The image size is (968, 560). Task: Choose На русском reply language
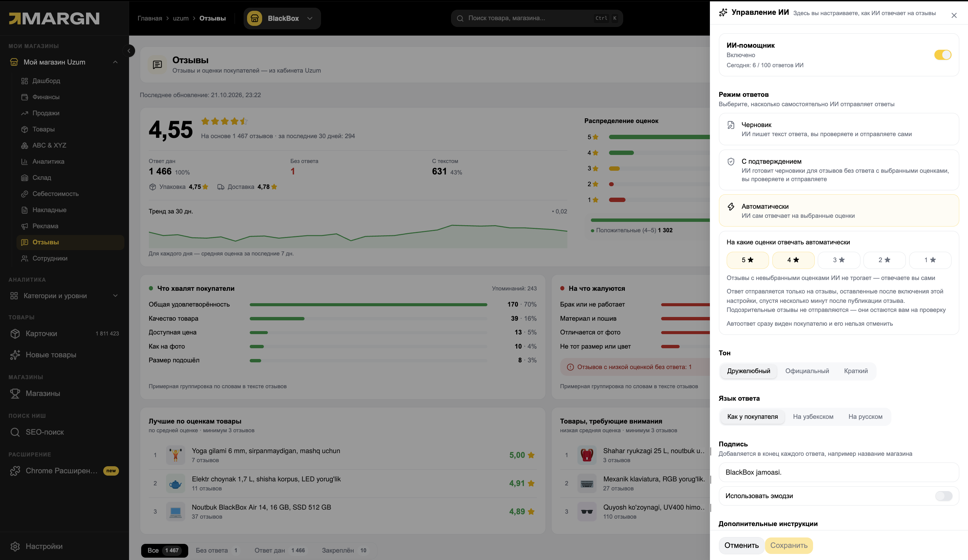click(865, 417)
